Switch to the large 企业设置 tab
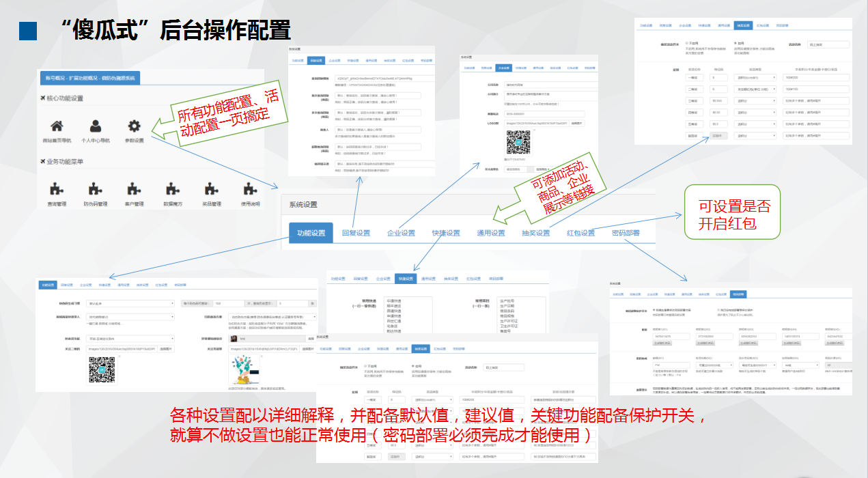The height and width of the screenshot is (478, 868). 401,233
